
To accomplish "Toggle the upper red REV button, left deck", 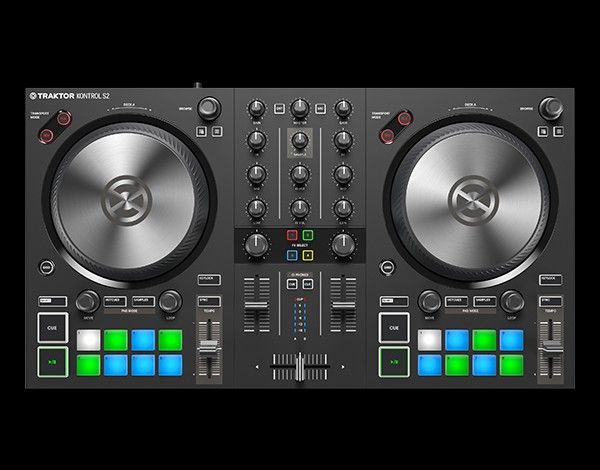I will coord(63,118).
